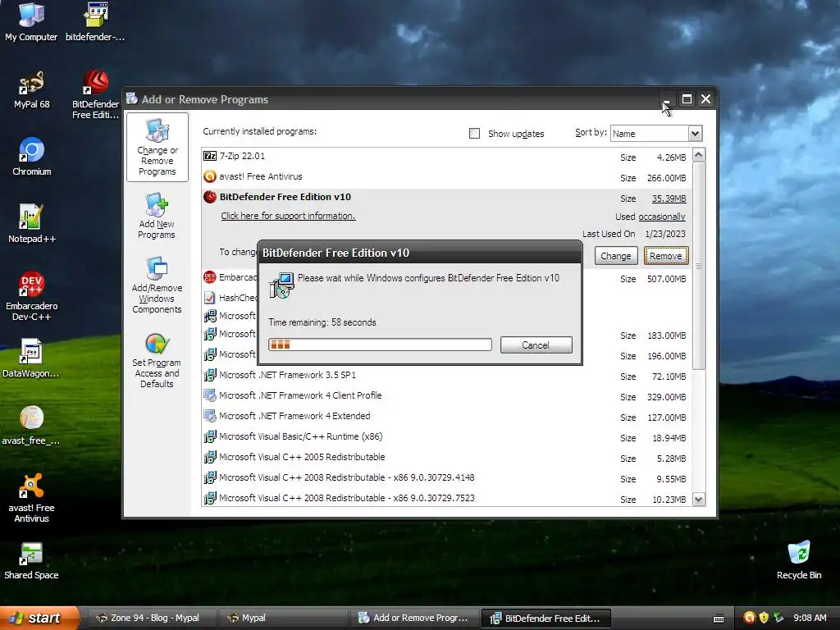Click the 507.00MB size value
This screenshot has height=630, width=840.
pyautogui.click(x=666, y=279)
